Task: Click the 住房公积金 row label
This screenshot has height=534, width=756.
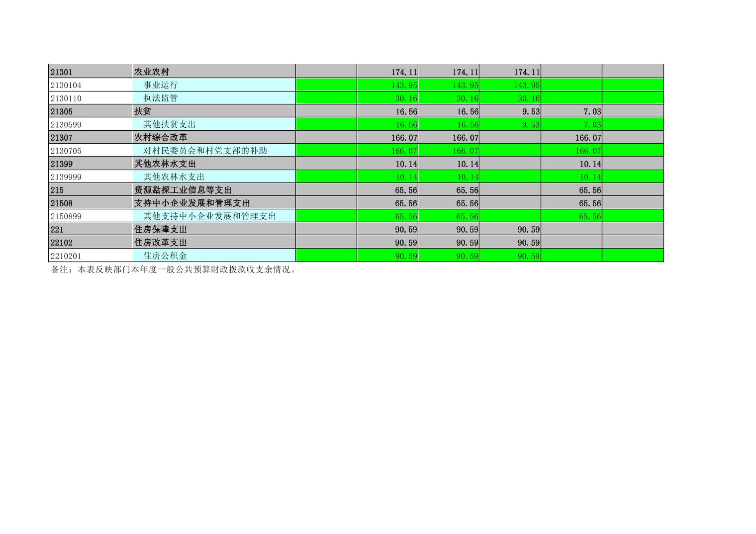Action: coord(165,256)
